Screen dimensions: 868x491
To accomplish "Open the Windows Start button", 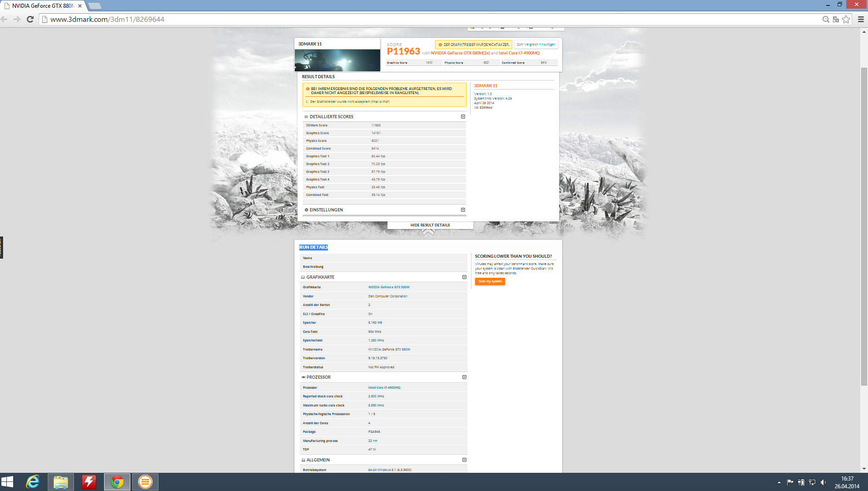I will pyautogui.click(x=7, y=482).
